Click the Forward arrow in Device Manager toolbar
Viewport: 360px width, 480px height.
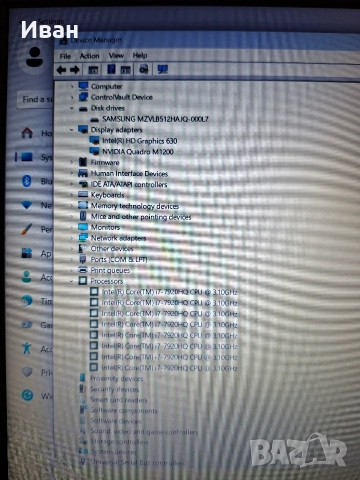(x=75, y=70)
